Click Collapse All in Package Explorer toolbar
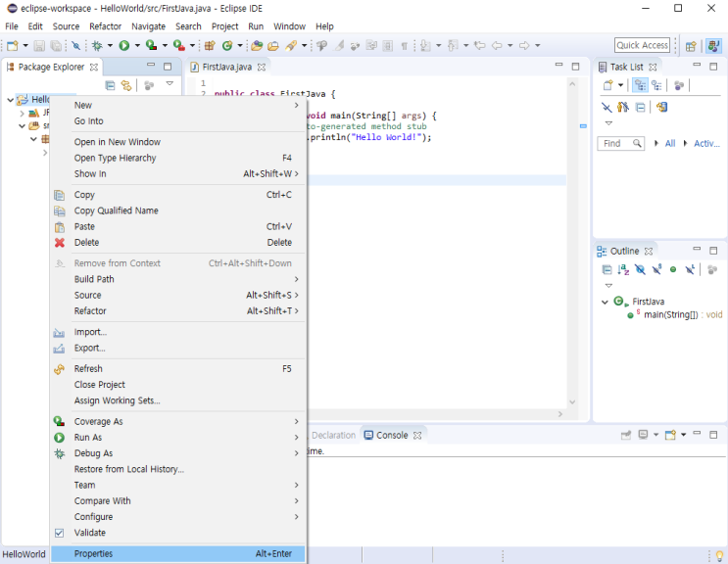The height and width of the screenshot is (564, 728). pyautogui.click(x=110, y=86)
